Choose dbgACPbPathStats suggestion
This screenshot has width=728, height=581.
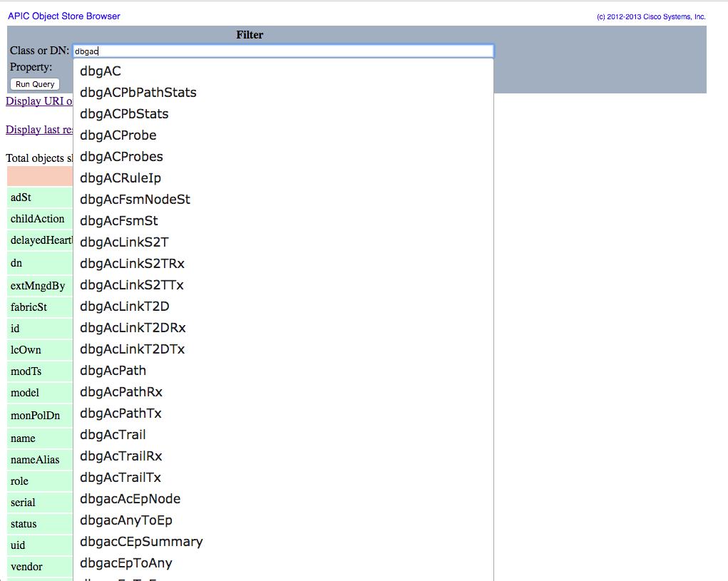coord(138,93)
